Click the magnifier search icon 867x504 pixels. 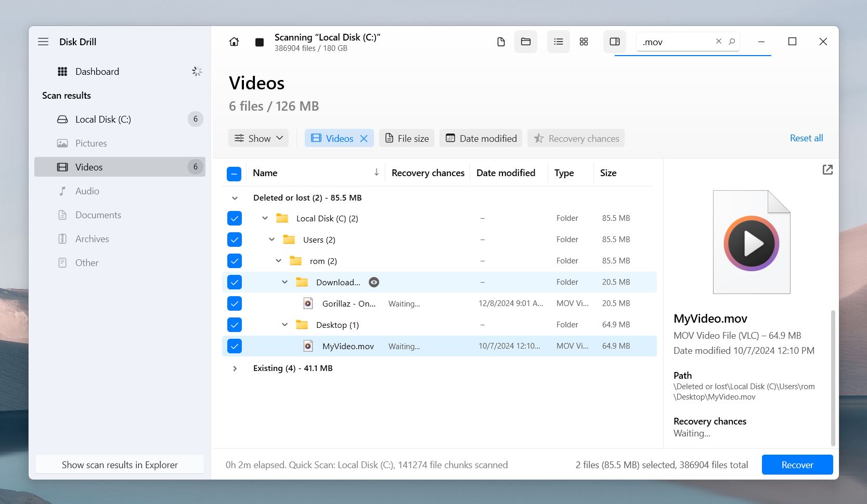[732, 41]
